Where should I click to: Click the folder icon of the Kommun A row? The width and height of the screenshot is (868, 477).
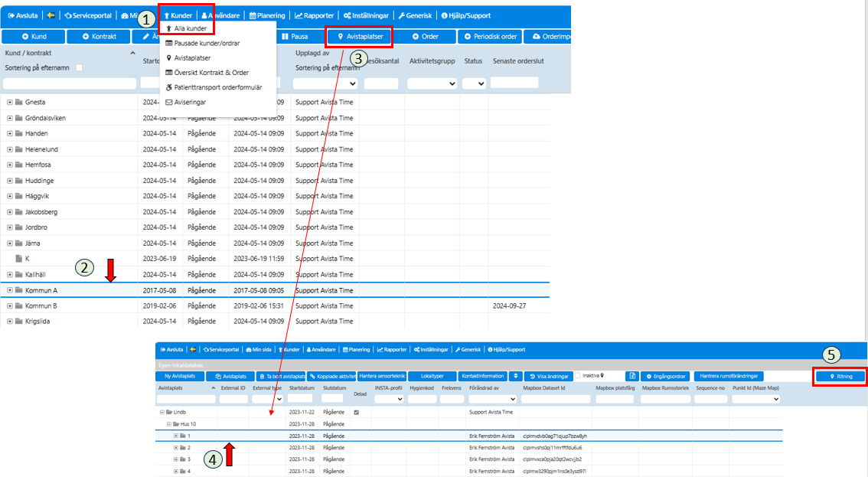coord(19,290)
